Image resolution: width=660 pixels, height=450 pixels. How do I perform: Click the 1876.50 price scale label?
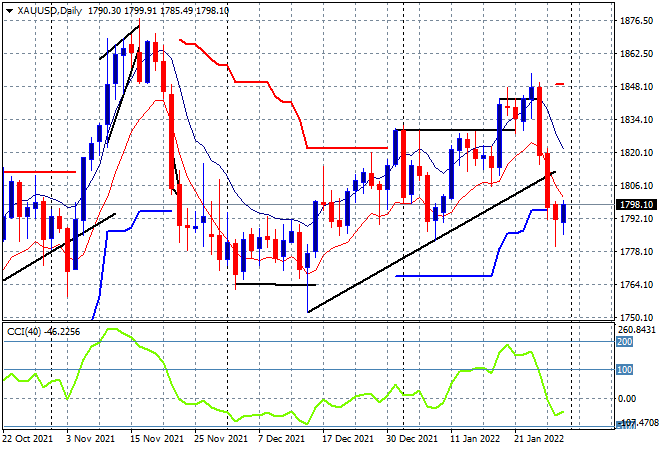click(636, 21)
